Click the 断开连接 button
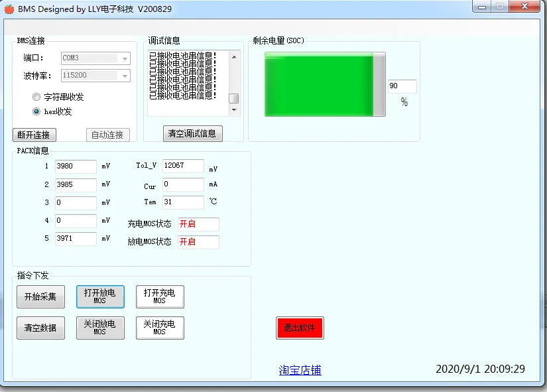 click(34, 135)
